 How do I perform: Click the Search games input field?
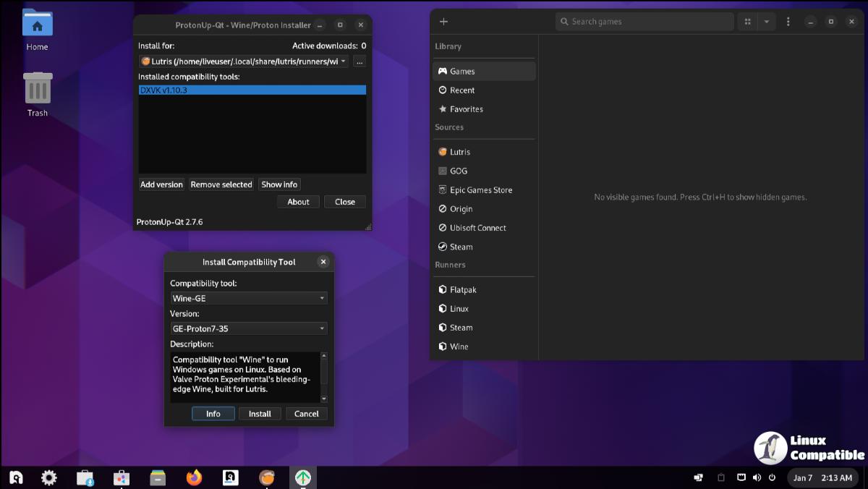(x=644, y=22)
